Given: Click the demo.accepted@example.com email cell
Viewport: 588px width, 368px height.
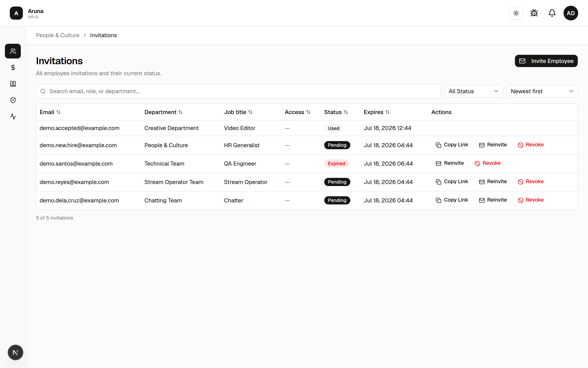Looking at the screenshot, I should tap(79, 128).
